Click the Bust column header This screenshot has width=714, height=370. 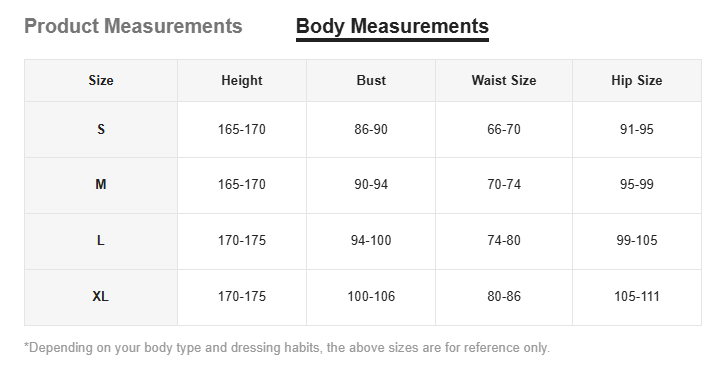click(x=371, y=81)
